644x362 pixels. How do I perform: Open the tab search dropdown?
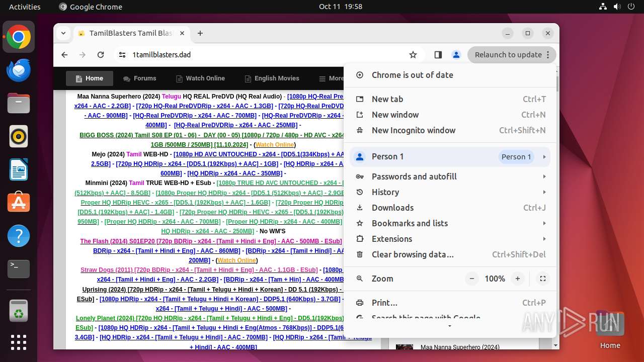63,33
